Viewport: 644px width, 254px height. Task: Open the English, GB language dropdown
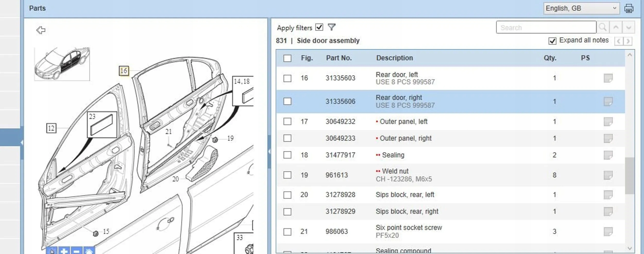coord(581,8)
